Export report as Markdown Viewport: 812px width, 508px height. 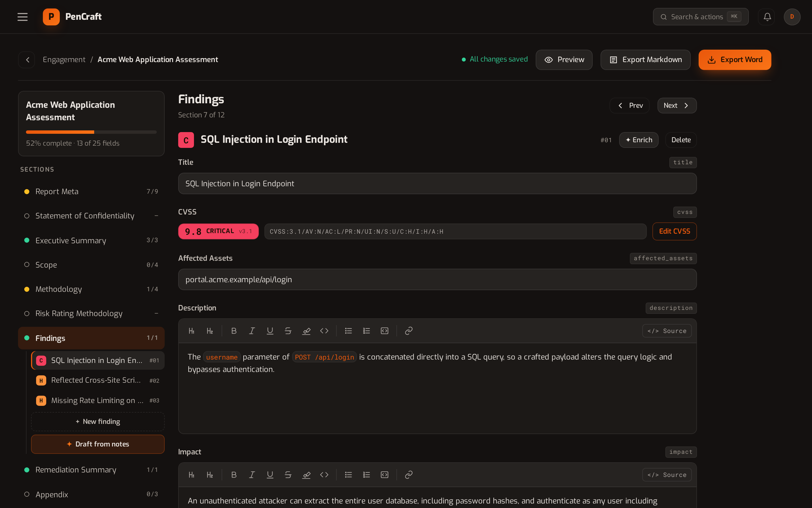click(645, 60)
